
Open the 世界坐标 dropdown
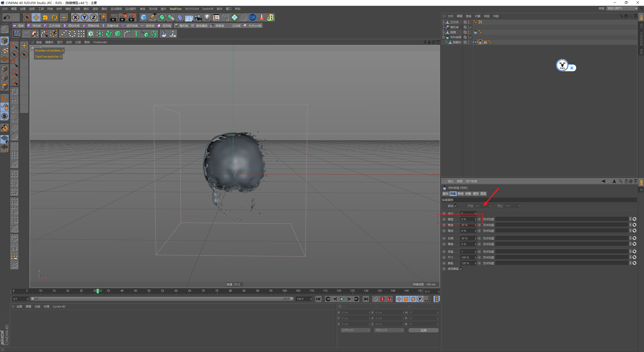click(x=355, y=330)
